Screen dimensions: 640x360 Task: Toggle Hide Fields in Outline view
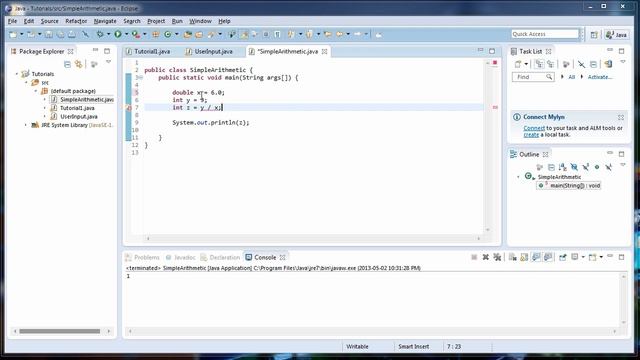[574, 167]
